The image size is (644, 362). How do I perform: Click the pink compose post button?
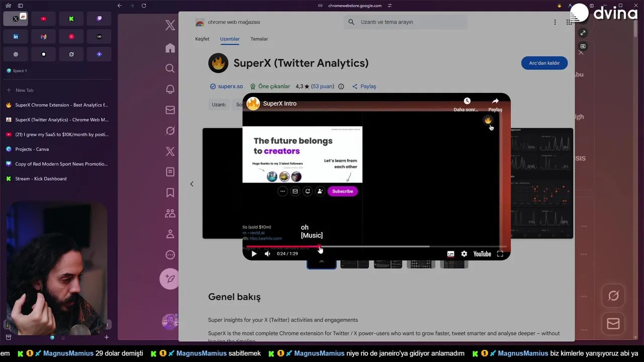(170, 279)
